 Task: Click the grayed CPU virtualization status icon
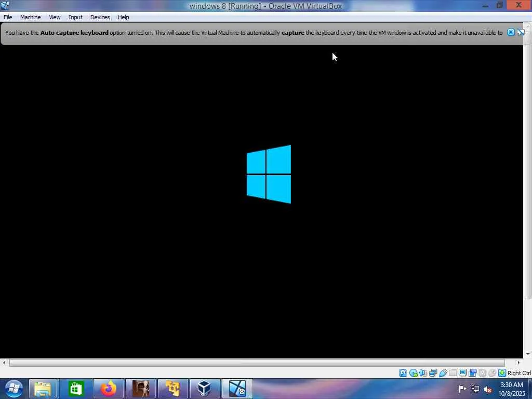(483, 373)
